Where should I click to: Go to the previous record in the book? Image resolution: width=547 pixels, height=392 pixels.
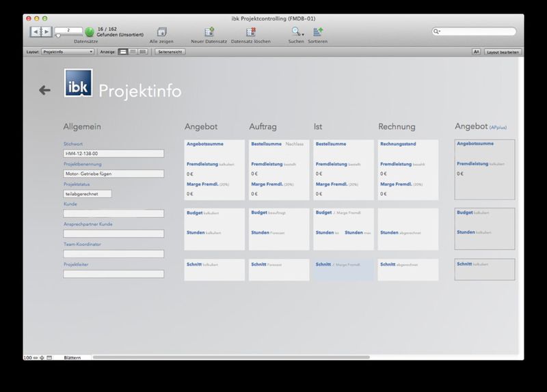tap(36, 31)
